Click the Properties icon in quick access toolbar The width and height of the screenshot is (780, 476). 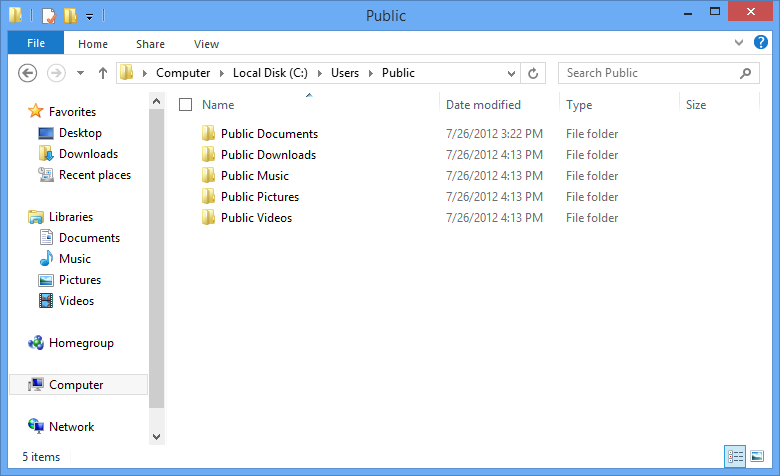point(49,16)
